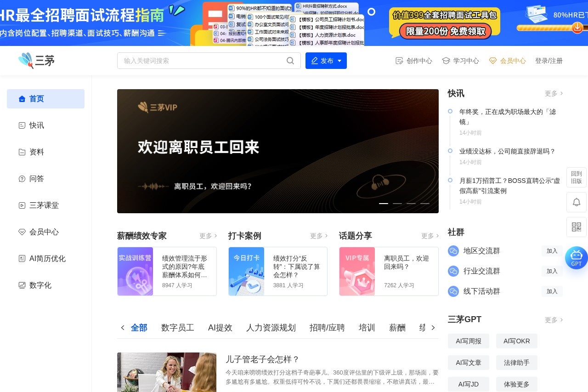Click the category tabs left arrow
Image resolution: width=588 pixels, height=392 pixels.
tap(123, 328)
